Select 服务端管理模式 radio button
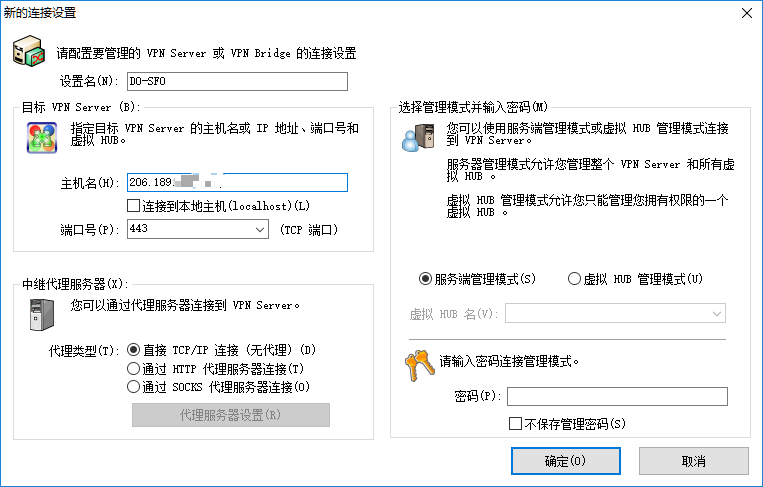The width and height of the screenshot is (763, 487). point(426,279)
